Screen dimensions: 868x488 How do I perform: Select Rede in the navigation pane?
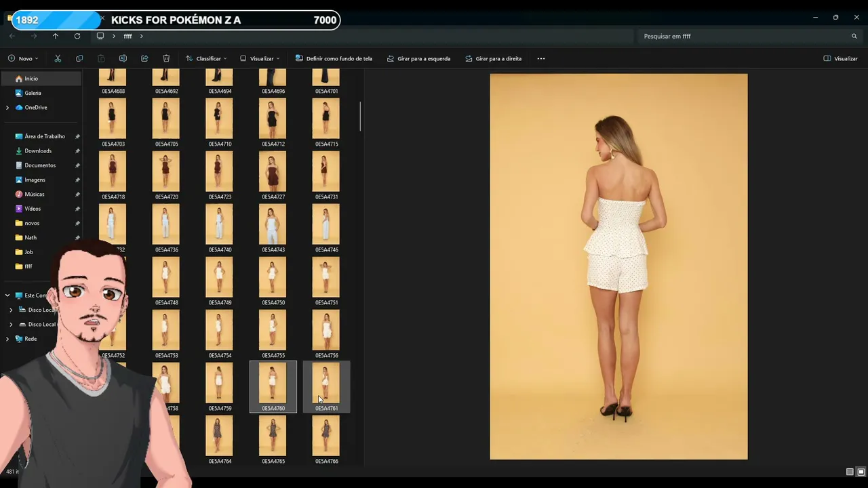(31, 339)
